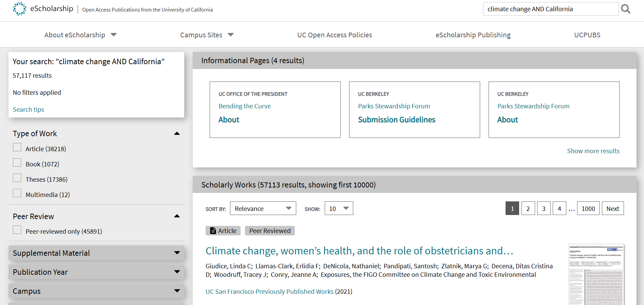Click the eScholarship logo icon

pos(19,9)
